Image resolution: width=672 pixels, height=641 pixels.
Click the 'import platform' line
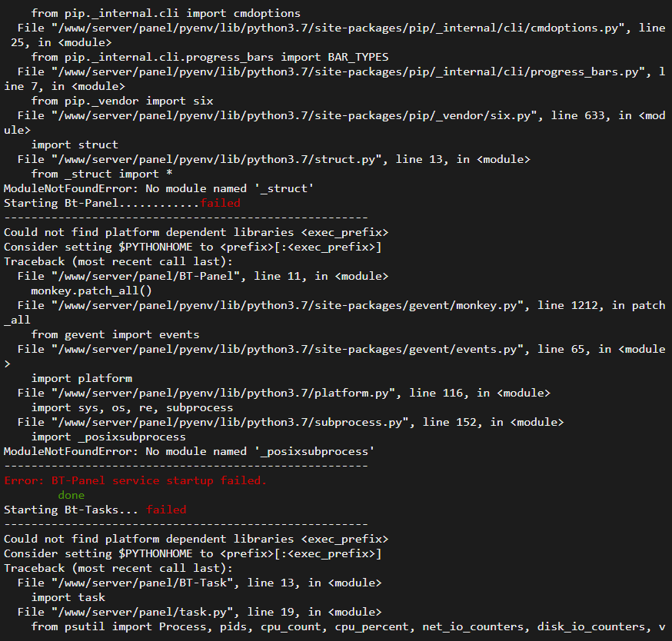click(x=82, y=378)
